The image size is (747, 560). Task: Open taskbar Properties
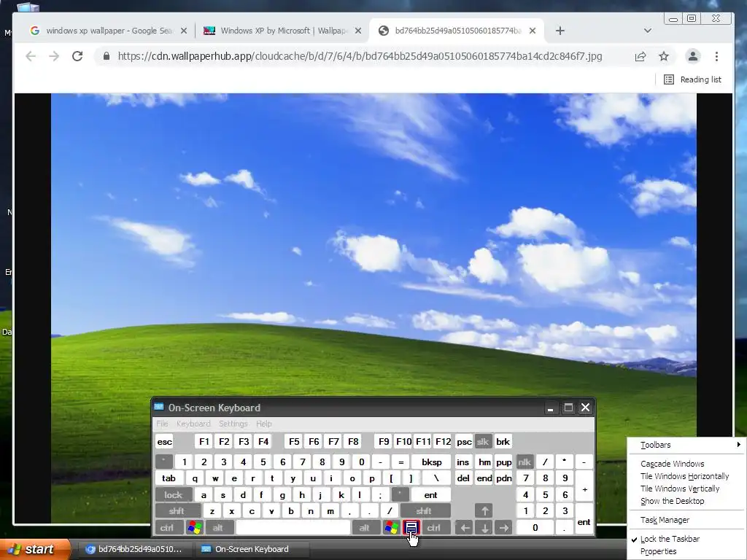(687, 551)
